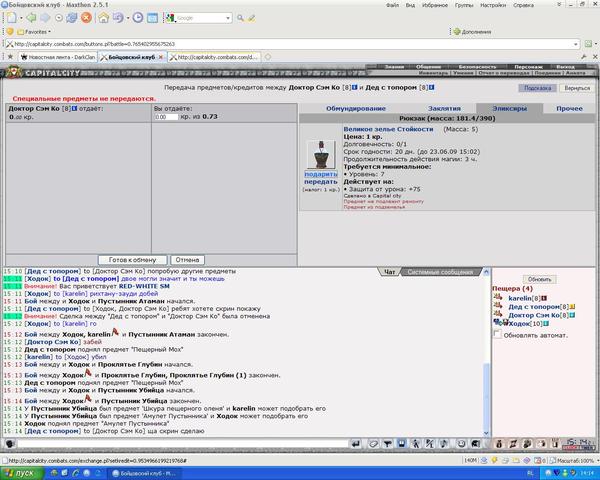This screenshot has height=480, width=600.
Task: Open the Favorites dropdown
Action: click(34, 32)
